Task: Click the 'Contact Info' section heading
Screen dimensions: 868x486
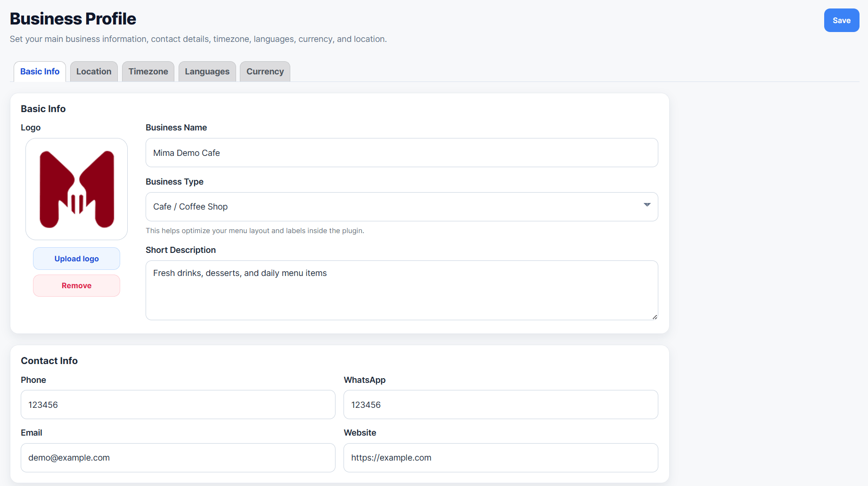Action: tap(49, 361)
